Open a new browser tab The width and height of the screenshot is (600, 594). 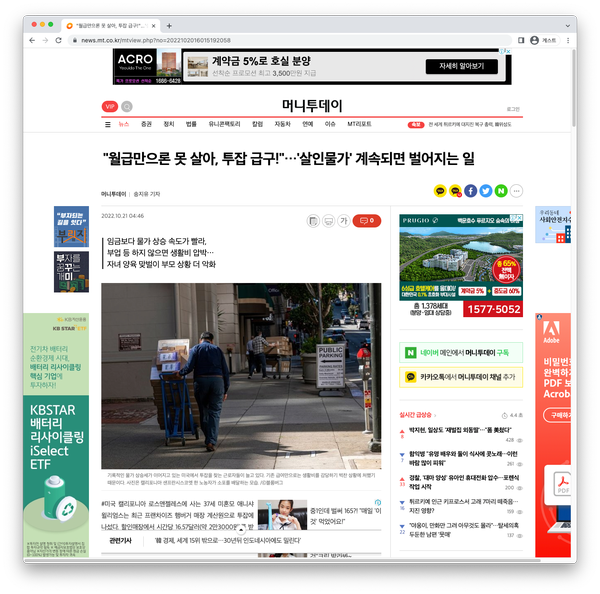point(169,26)
